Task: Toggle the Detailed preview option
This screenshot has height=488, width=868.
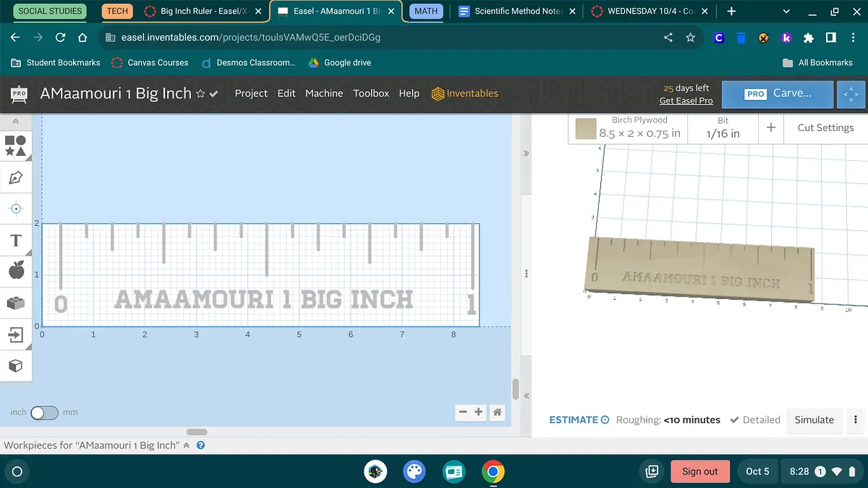Action: coord(755,420)
